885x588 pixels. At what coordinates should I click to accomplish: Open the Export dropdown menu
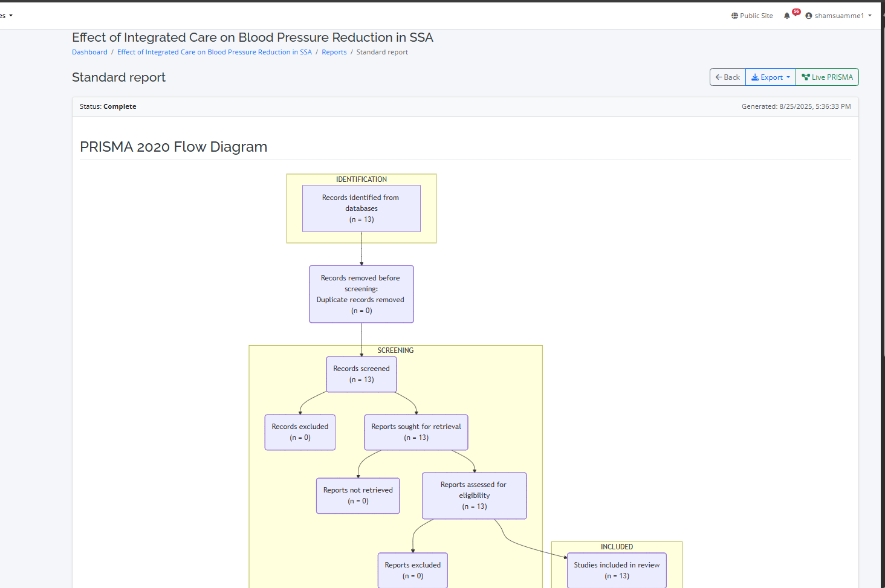click(771, 77)
